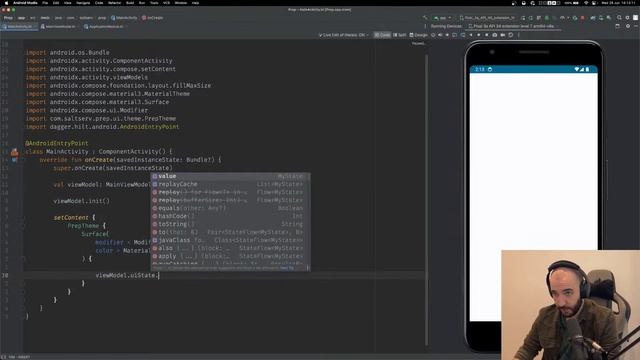
Task: Open the Pixel 3a device selector dropdown
Action: coord(487,18)
